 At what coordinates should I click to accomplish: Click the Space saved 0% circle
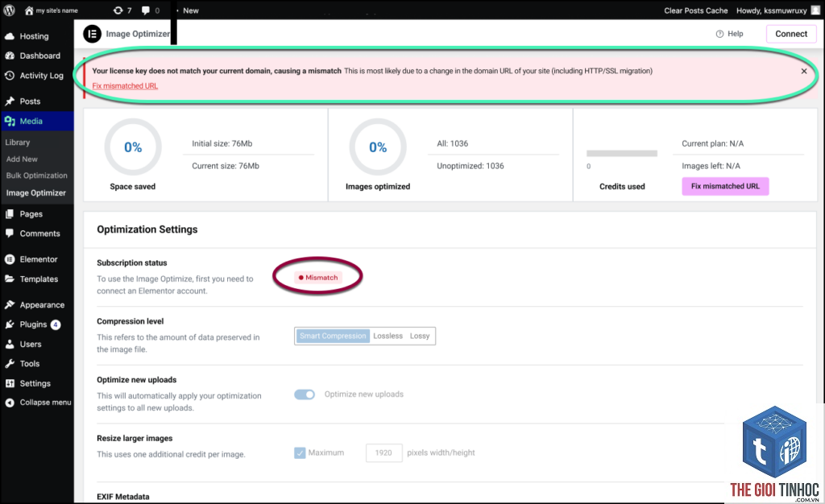coord(133,147)
